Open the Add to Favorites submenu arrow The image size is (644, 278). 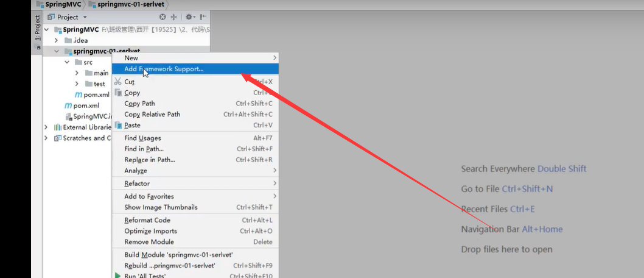coord(275,196)
